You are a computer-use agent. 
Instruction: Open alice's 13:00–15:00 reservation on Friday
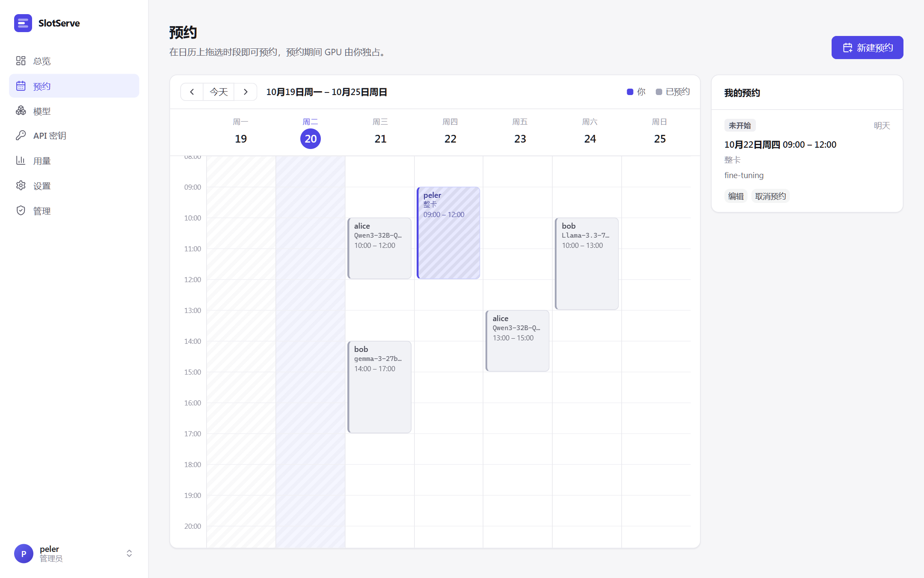[518, 341]
